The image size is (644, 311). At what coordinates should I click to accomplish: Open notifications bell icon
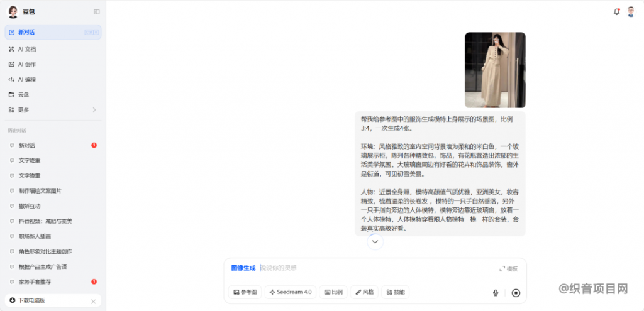tap(616, 12)
